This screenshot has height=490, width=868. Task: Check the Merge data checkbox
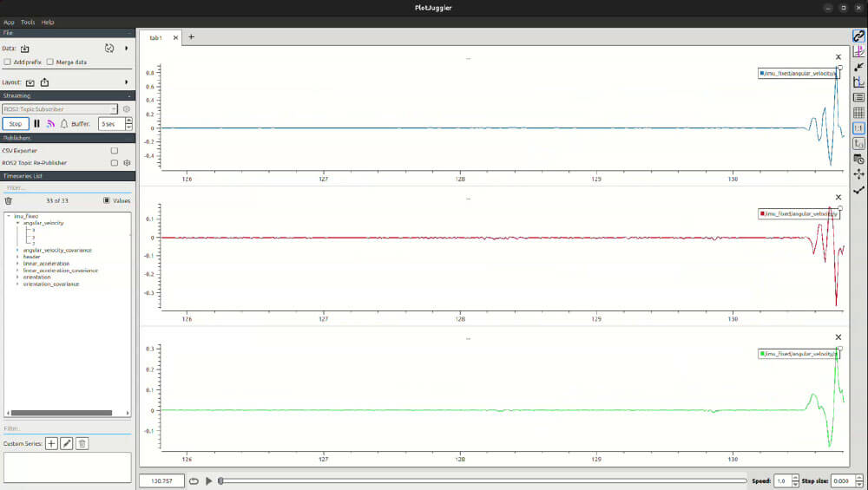50,62
